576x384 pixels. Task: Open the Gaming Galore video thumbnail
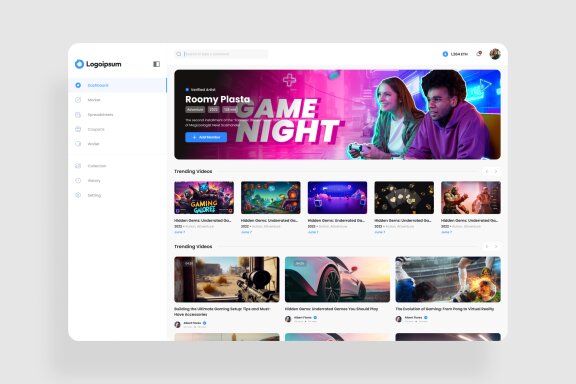click(204, 198)
